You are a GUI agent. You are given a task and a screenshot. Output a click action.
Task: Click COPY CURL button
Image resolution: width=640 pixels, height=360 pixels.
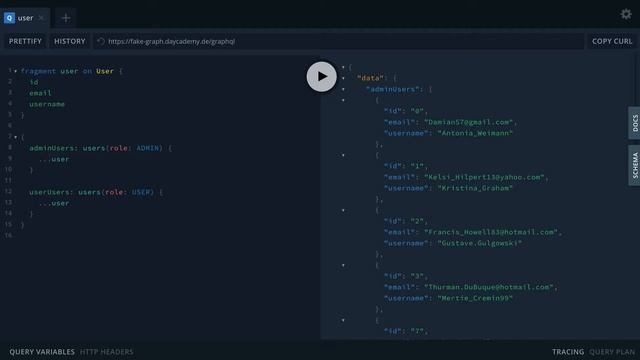[612, 41]
